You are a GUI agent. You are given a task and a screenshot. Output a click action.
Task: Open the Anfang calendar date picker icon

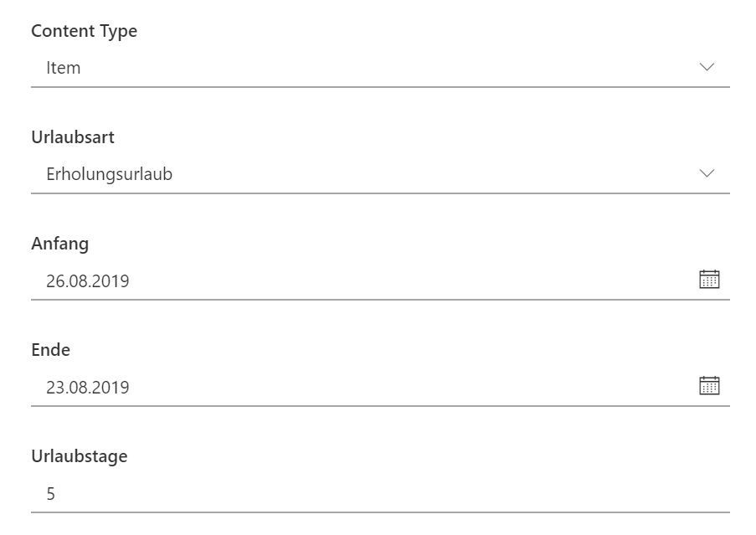point(709,280)
